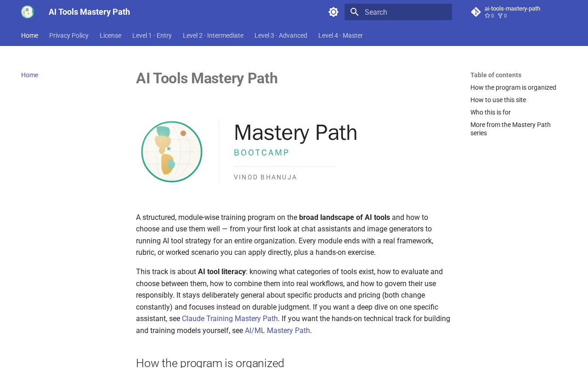This screenshot has height=368, width=588.
Task: Click the site logo in the header
Action: point(28,12)
